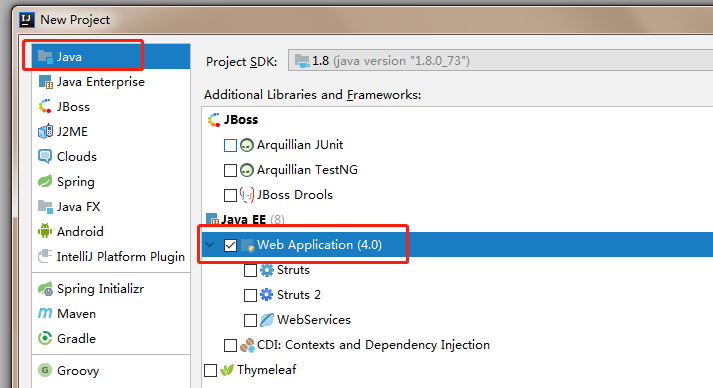Click the JBoss group header icon

click(x=214, y=120)
